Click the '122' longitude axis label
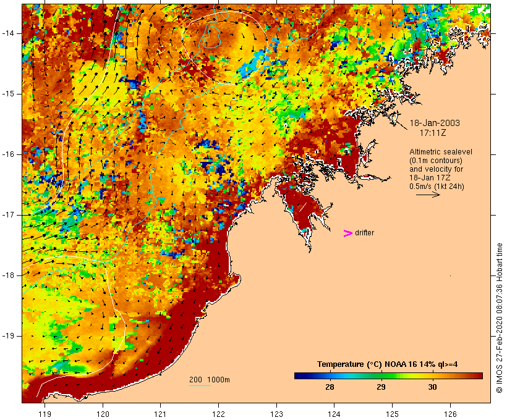Image resolution: width=507 pixels, height=420 pixels. point(218,414)
